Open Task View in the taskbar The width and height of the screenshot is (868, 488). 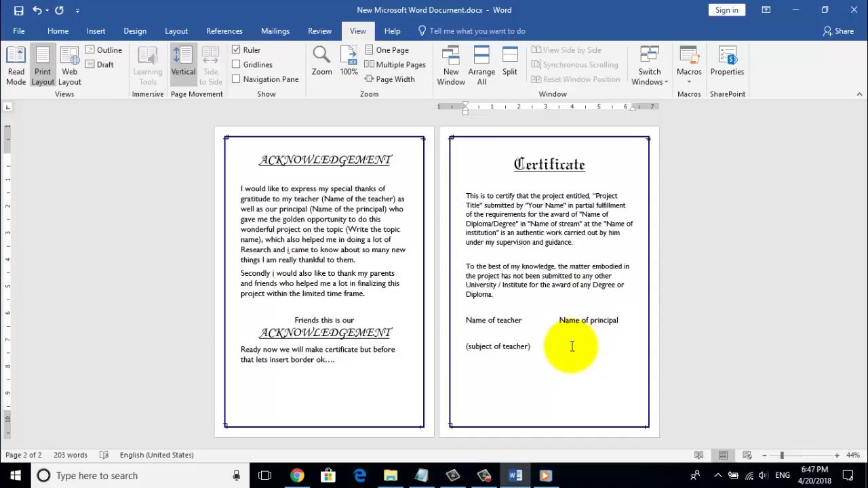[265, 475]
